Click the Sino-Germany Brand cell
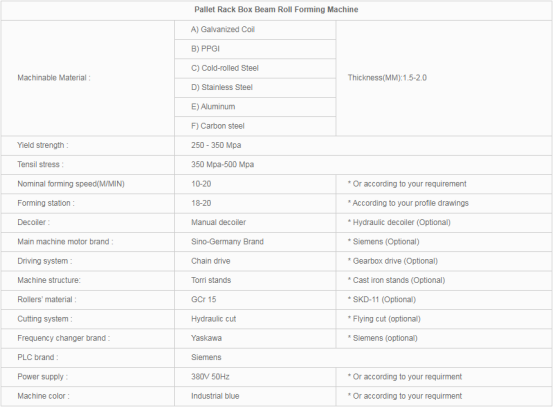553x407 pixels. 255,242
